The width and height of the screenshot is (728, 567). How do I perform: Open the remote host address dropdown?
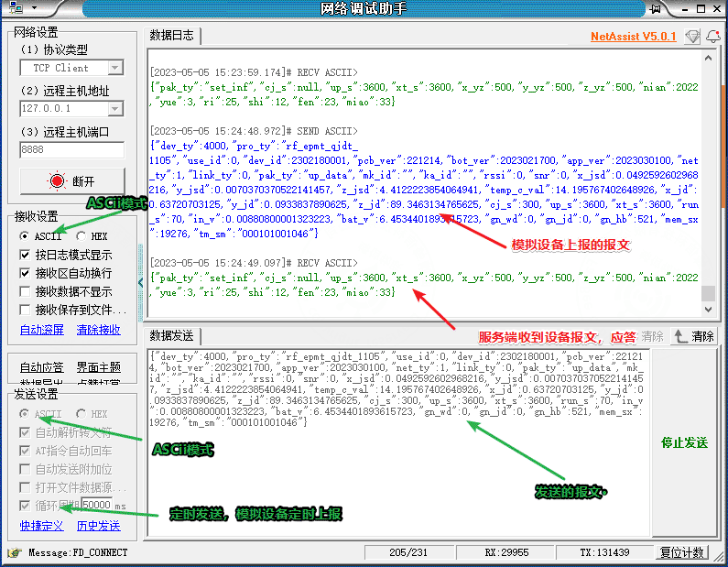click(x=115, y=109)
